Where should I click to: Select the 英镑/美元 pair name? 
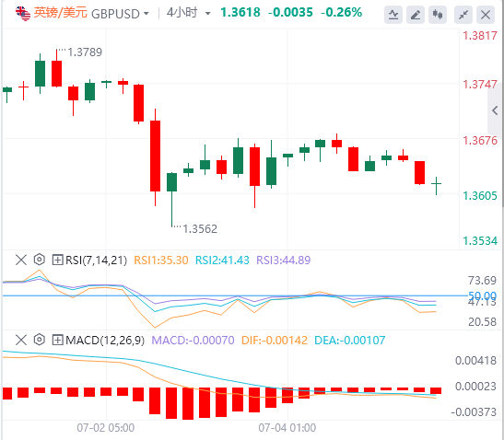point(61,13)
